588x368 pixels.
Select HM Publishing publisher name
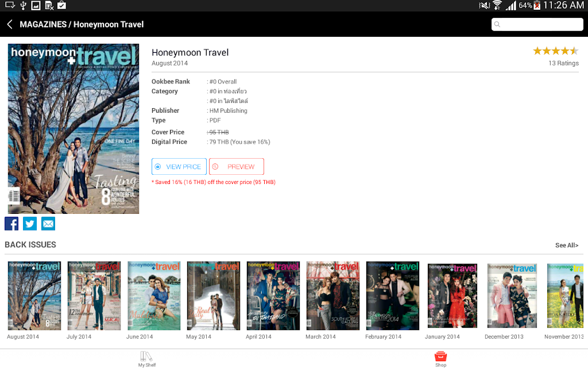228,110
